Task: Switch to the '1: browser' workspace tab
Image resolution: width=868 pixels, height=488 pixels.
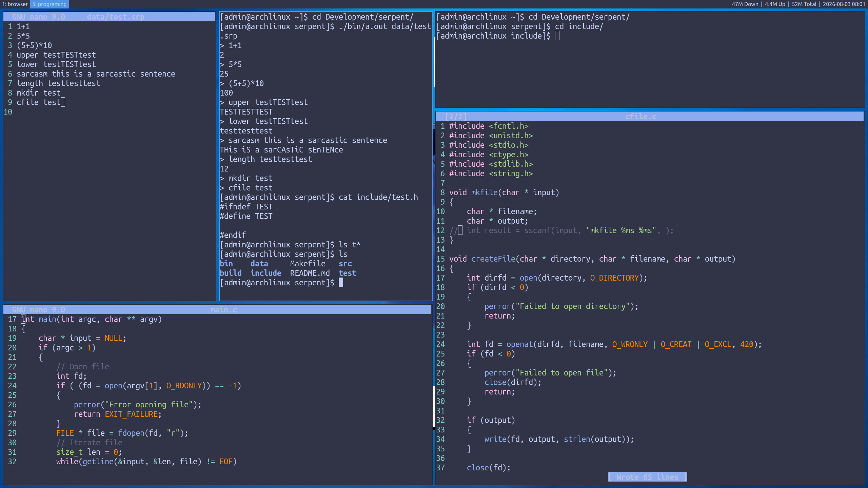Action: click(15, 4)
